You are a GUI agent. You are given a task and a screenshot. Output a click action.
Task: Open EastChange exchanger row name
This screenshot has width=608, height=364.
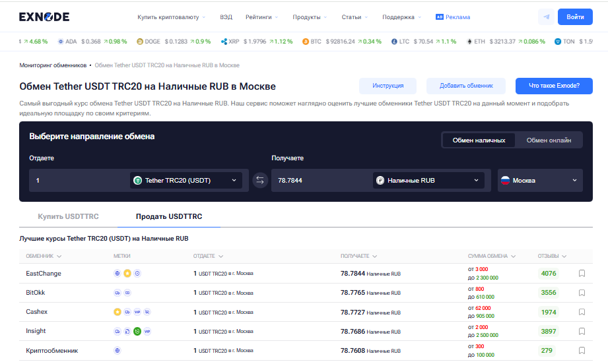(x=44, y=274)
